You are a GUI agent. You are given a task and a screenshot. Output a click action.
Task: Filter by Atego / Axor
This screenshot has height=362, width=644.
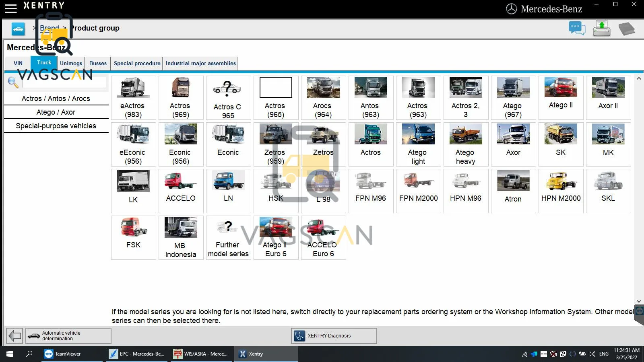56,112
